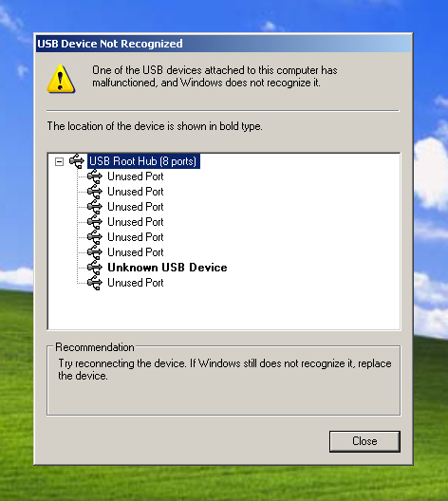
Task: Collapse the USB Root Hub tree node
Action: click(x=59, y=161)
